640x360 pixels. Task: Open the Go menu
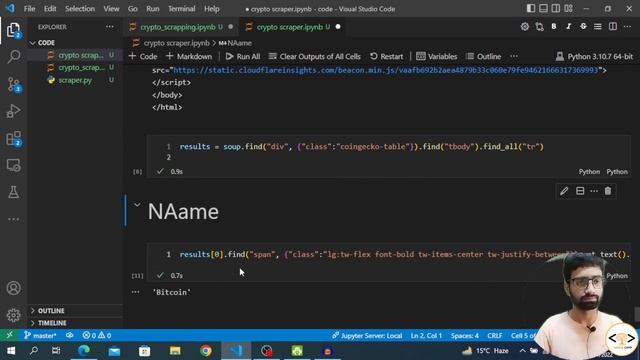tap(133, 9)
